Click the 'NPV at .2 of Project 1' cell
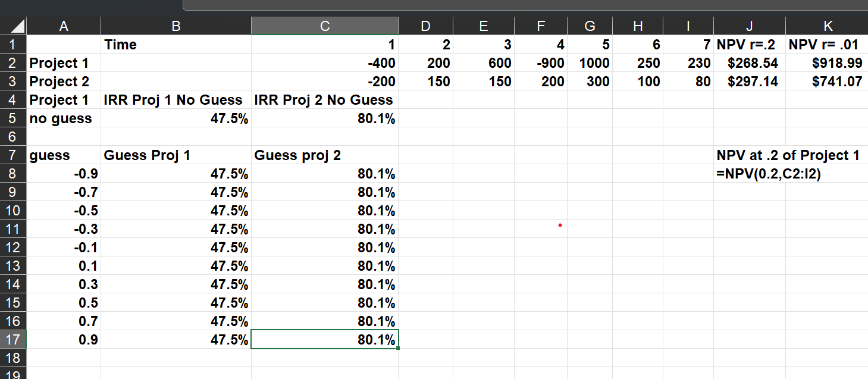The width and height of the screenshot is (868, 379). click(788, 156)
